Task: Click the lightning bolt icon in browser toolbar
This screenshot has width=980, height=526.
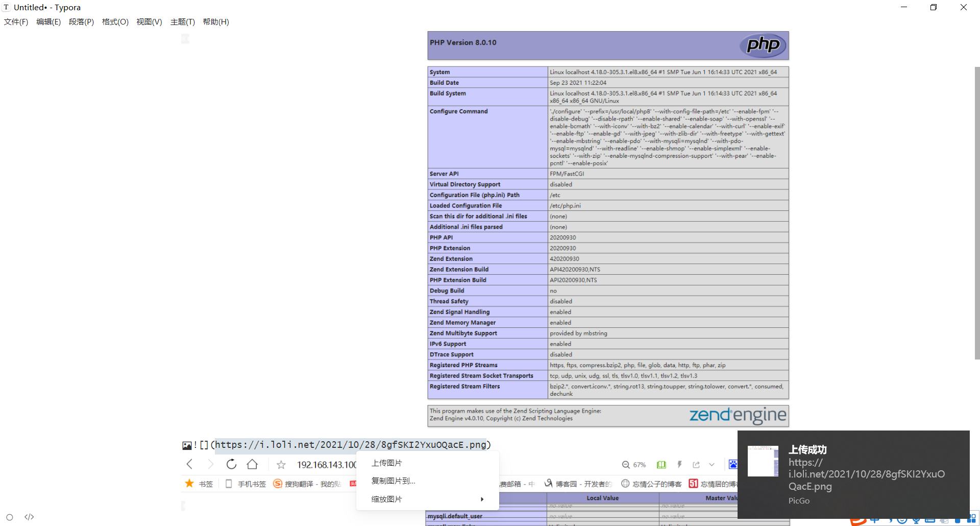Action: pyautogui.click(x=679, y=465)
